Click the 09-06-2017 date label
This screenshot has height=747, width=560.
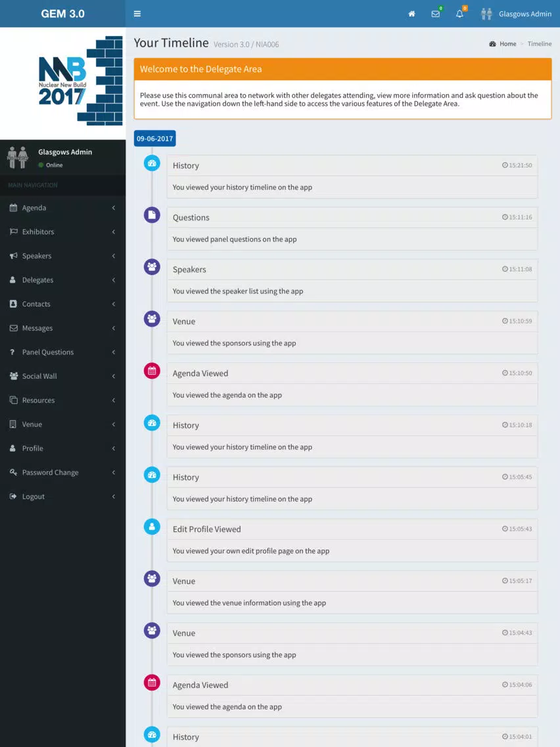154,139
